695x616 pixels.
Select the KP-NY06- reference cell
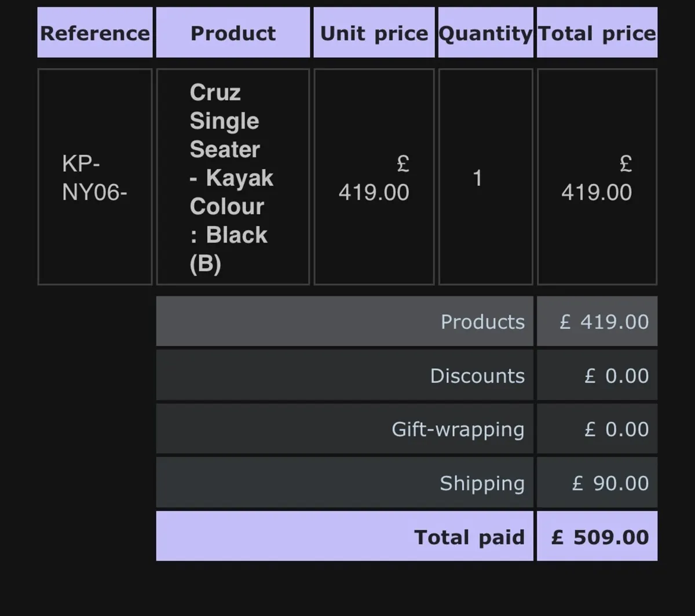click(x=95, y=177)
